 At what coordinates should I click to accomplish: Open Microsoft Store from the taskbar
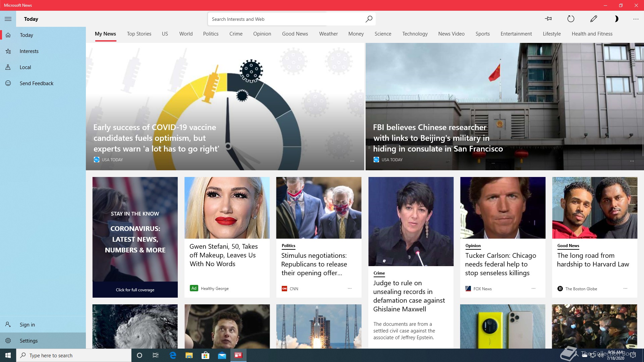pyautogui.click(x=206, y=355)
